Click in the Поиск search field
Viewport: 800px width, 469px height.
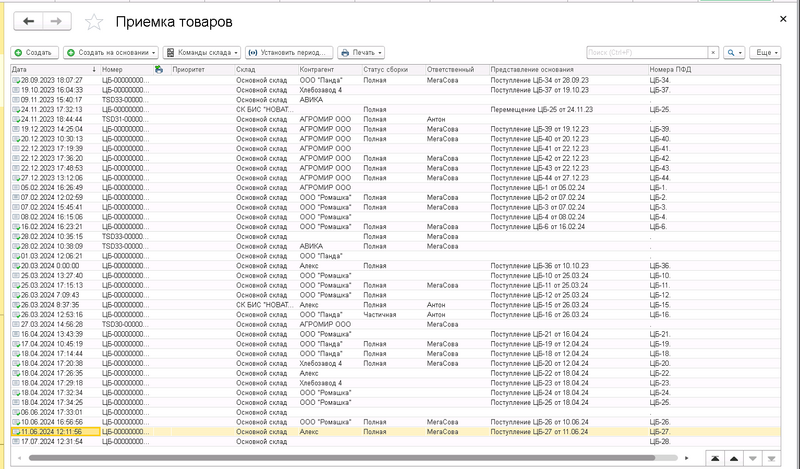645,52
